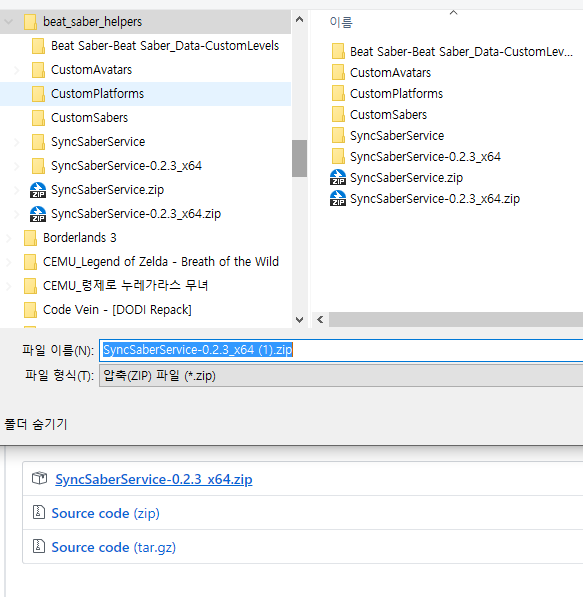583x597 pixels.
Task: Expand the Borderlands 3 tree node
Action: click(x=8, y=238)
